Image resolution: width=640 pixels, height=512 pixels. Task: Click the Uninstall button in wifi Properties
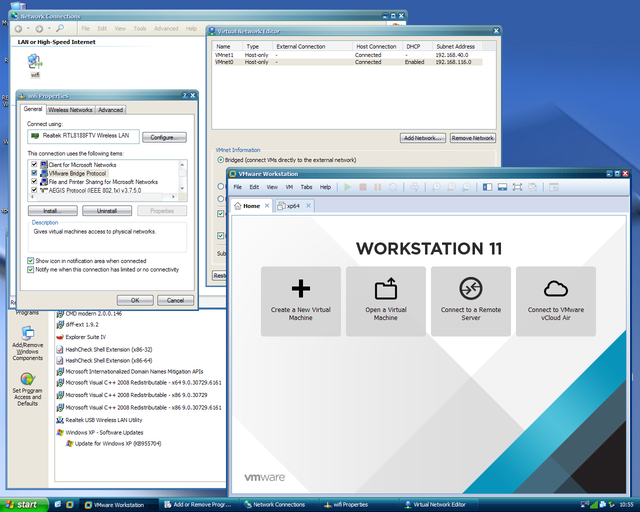click(107, 211)
